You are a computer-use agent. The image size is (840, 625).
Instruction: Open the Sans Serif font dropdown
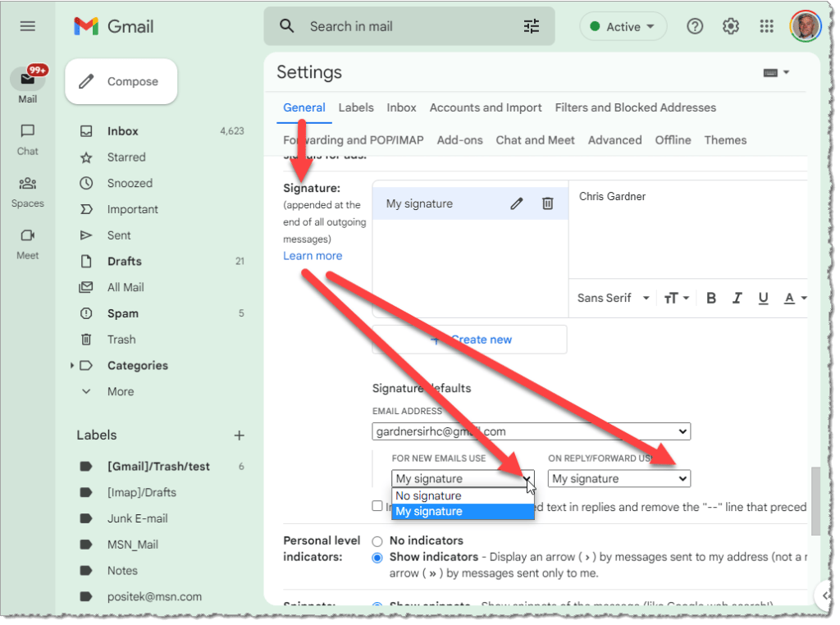click(x=613, y=299)
